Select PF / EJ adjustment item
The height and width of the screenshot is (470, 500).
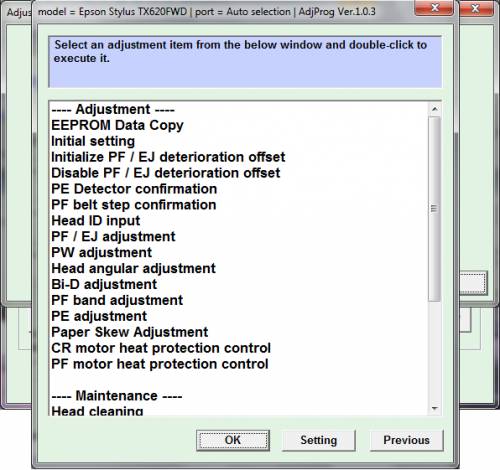tap(113, 237)
